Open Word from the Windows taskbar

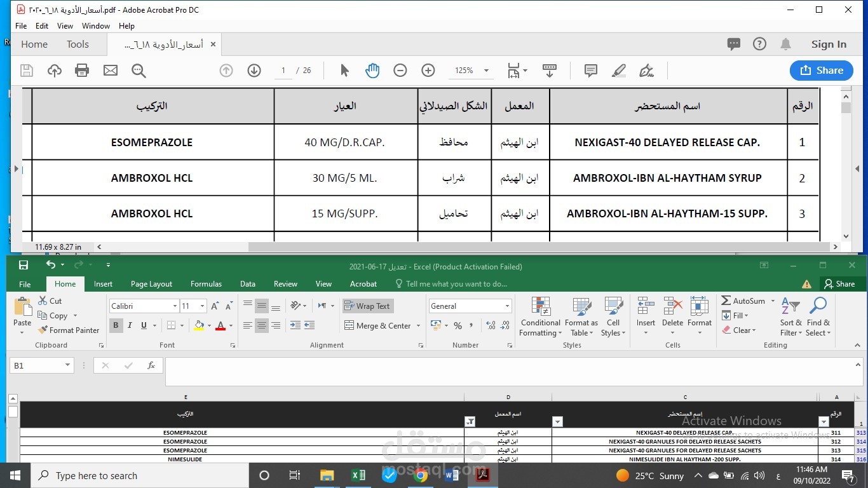[452, 475]
